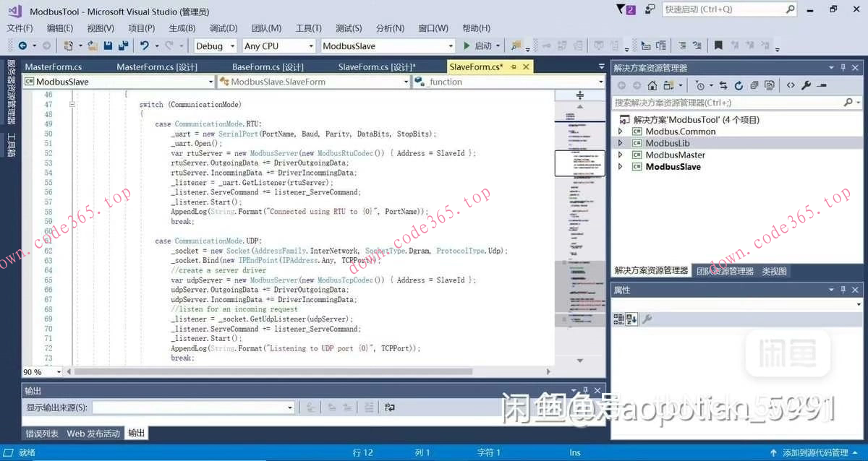The width and height of the screenshot is (868, 461).
Task: Click the Ins status bar indicator
Action: coord(575,452)
